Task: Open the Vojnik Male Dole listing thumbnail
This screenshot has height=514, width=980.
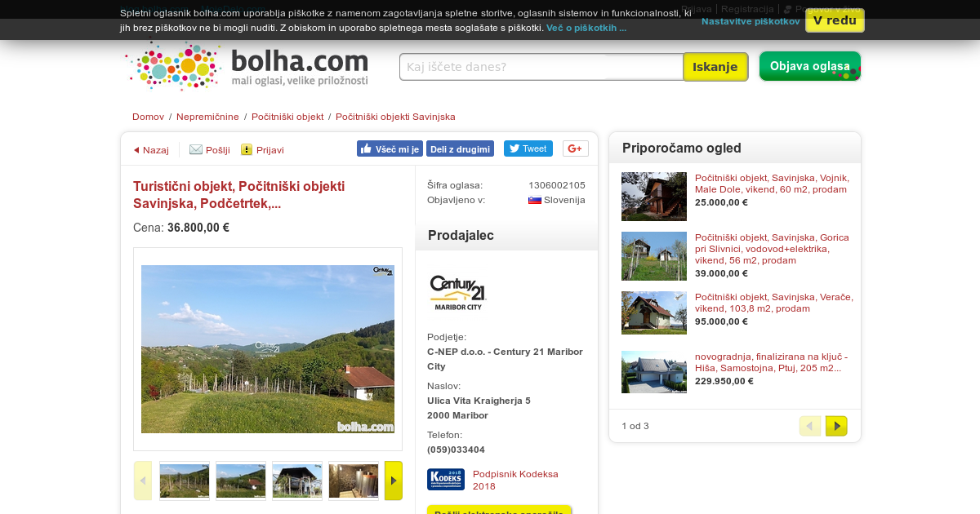Action: coord(654,197)
